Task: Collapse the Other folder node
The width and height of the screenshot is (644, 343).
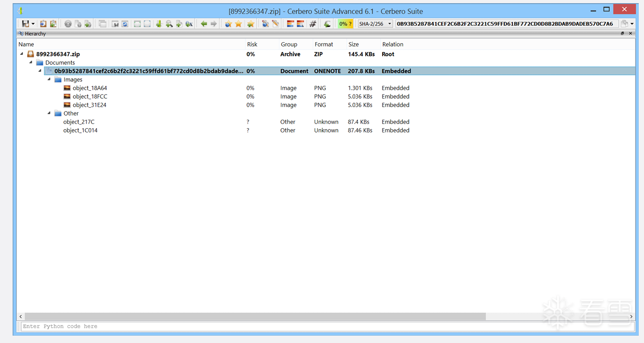Action: pyautogui.click(x=49, y=113)
